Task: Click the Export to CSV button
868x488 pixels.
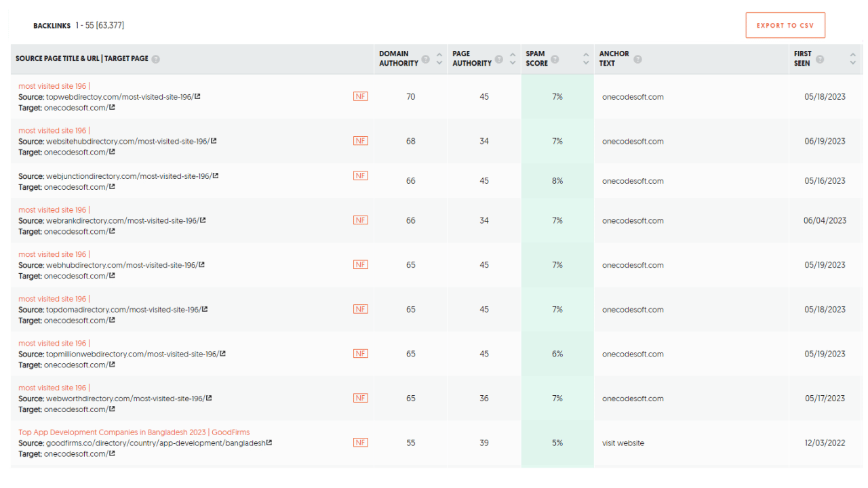Action: tap(785, 26)
